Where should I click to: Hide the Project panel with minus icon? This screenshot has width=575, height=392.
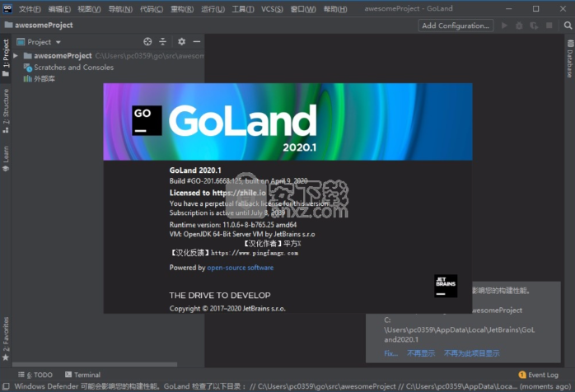[x=196, y=41]
